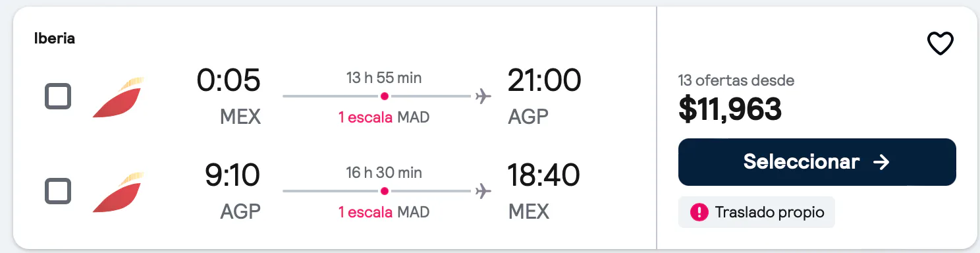Click the Iberia logo on the AGP–MEX flight
The width and height of the screenshot is (980, 253).
[118, 192]
